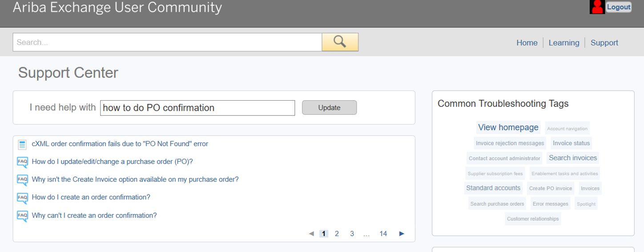Viewport: 644px width, 252px height.
Task: Click the magnifying glass search button
Action: coord(340,42)
